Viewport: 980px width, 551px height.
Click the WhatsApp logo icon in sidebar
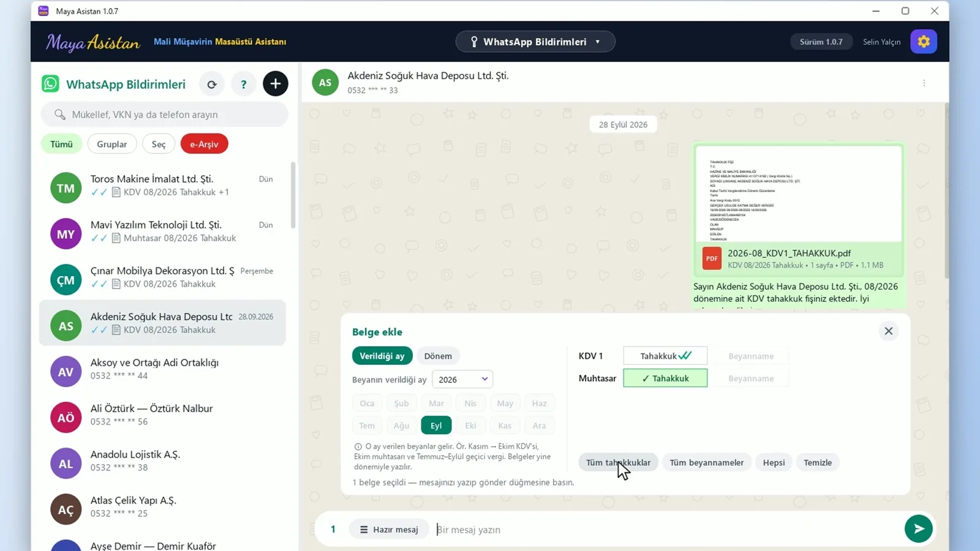50,84
